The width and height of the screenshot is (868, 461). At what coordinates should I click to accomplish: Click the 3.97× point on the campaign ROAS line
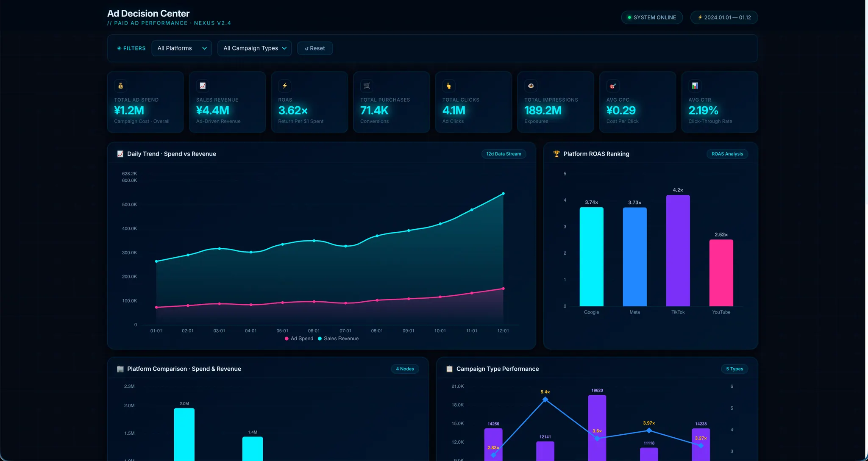(x=649, y=430)
